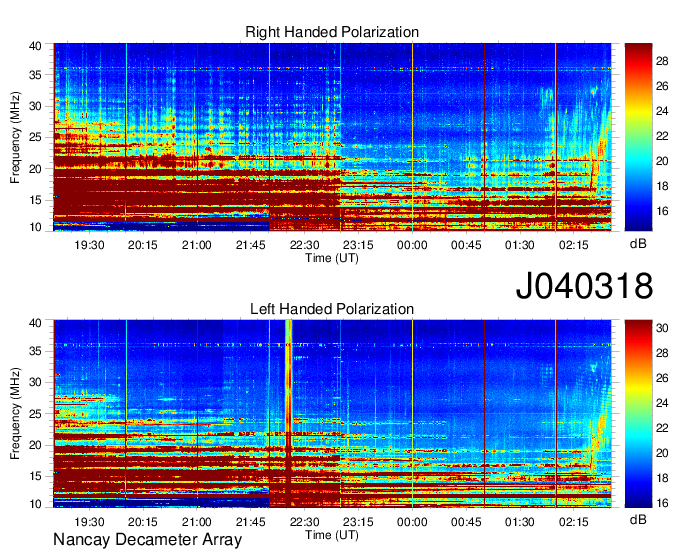This screenshot has height=552, width=680.
Task: Click the "22:30" time tick of Left Handed plot
Action: pos(304,522)
